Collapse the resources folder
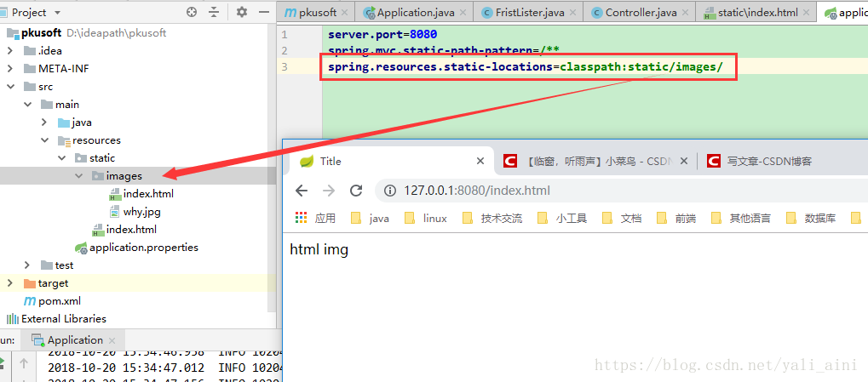Image resolution: width=868 pixels, height=382 pixels. (x=44, y=140)
